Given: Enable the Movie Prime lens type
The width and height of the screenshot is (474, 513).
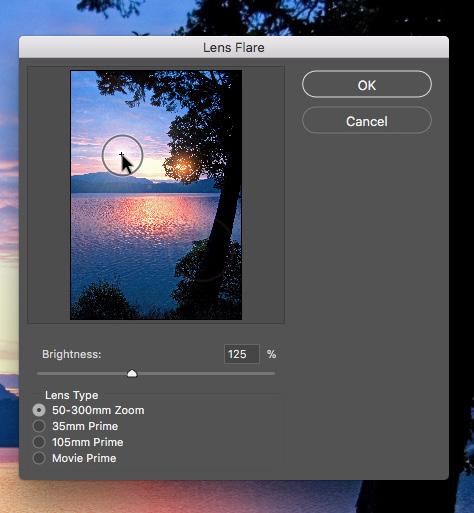Looking at the screenshot, I should 39,458.
